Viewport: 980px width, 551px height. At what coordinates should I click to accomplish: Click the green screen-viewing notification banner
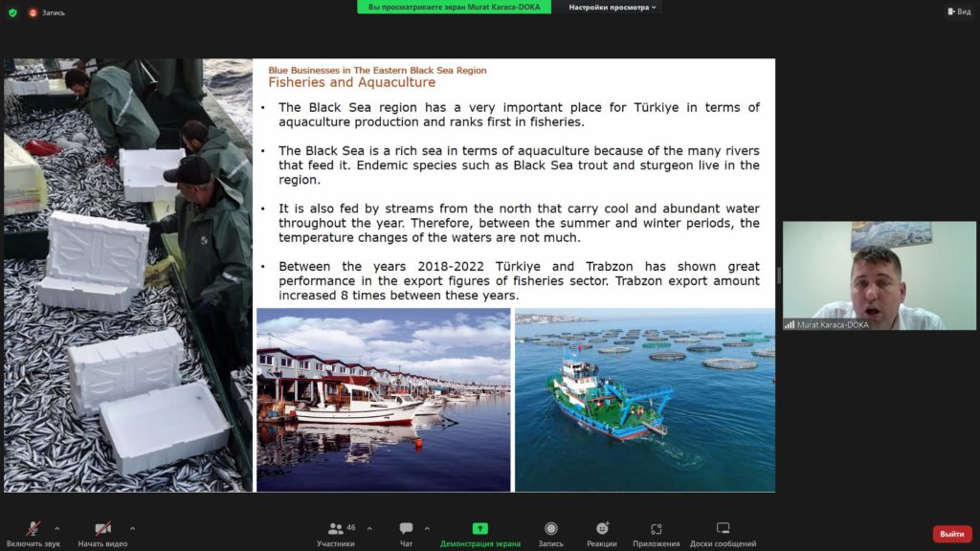click(454, 7)
